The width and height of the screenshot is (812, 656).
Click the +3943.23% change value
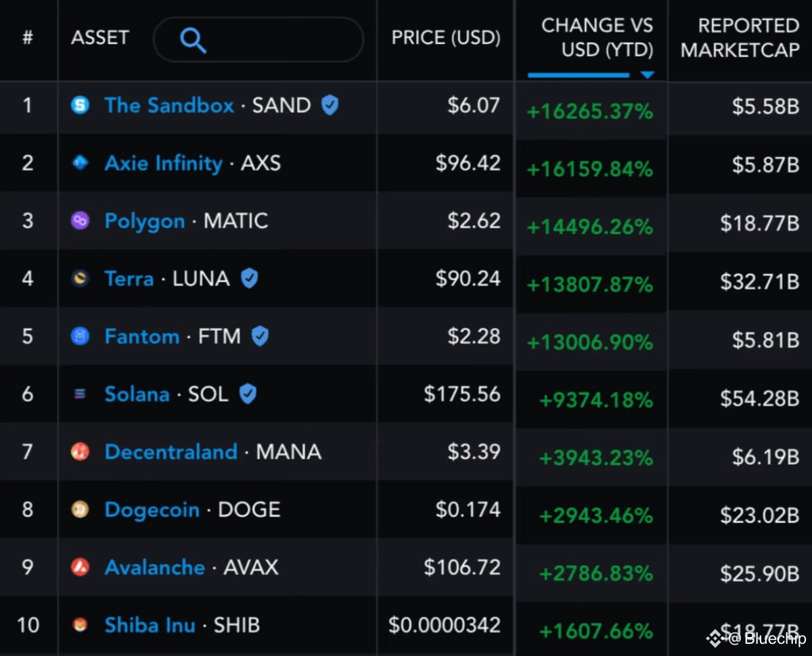click(596, 459)
